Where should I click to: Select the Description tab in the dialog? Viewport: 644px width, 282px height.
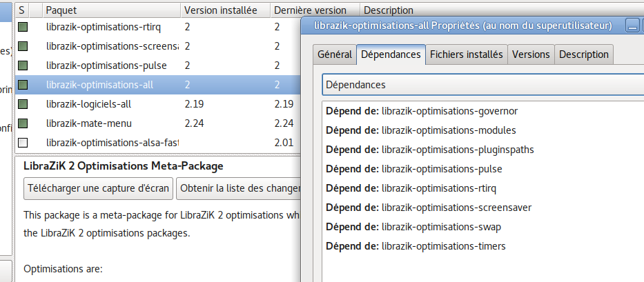pos(583,54)
